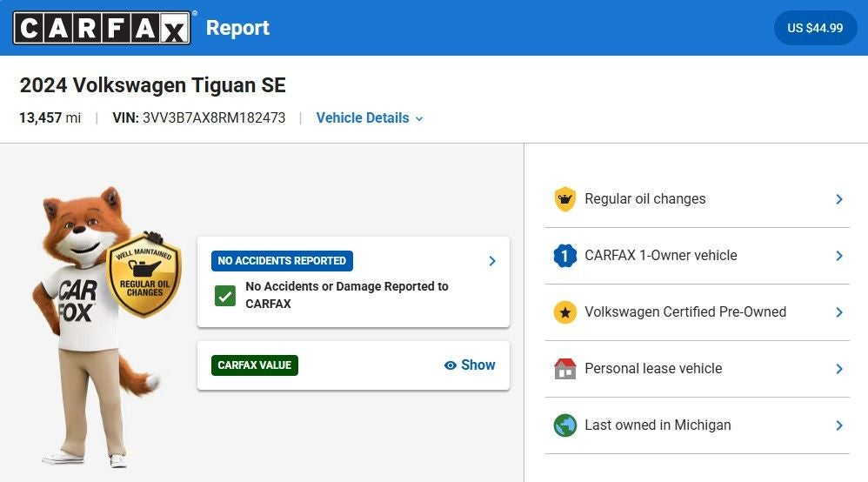Open Personal lease vehicle chevron
Viewport: 868px width, 482px height.
coord(839,368)
